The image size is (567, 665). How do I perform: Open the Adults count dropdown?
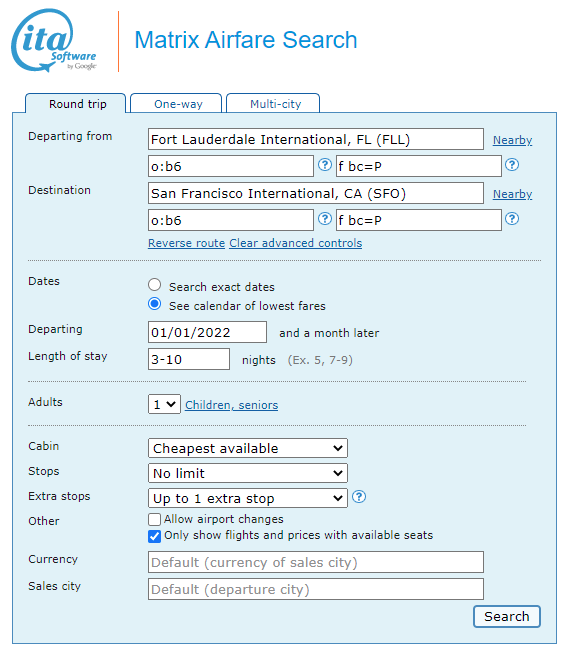pos(164,404)
